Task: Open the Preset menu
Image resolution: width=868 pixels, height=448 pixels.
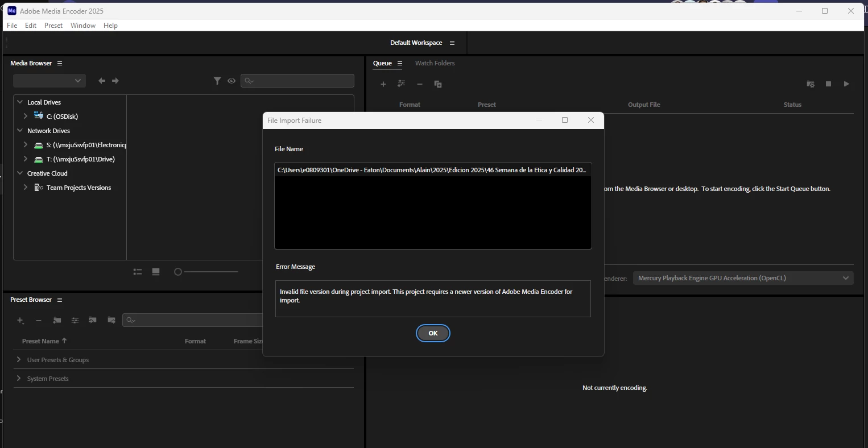Action: [53, 26]
